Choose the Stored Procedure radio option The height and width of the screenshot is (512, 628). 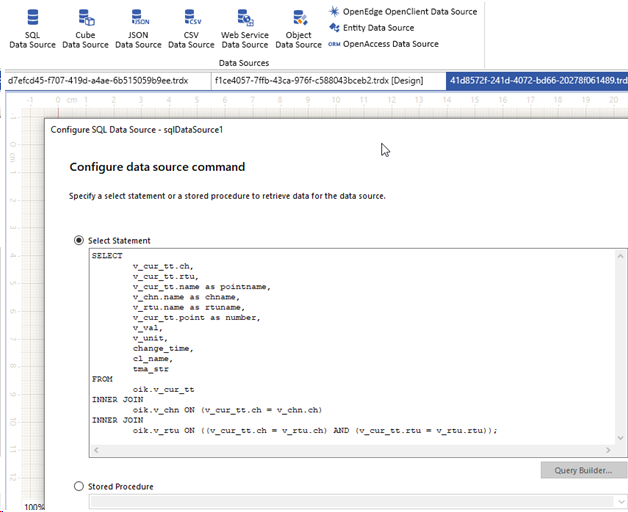tap(79, 486)
